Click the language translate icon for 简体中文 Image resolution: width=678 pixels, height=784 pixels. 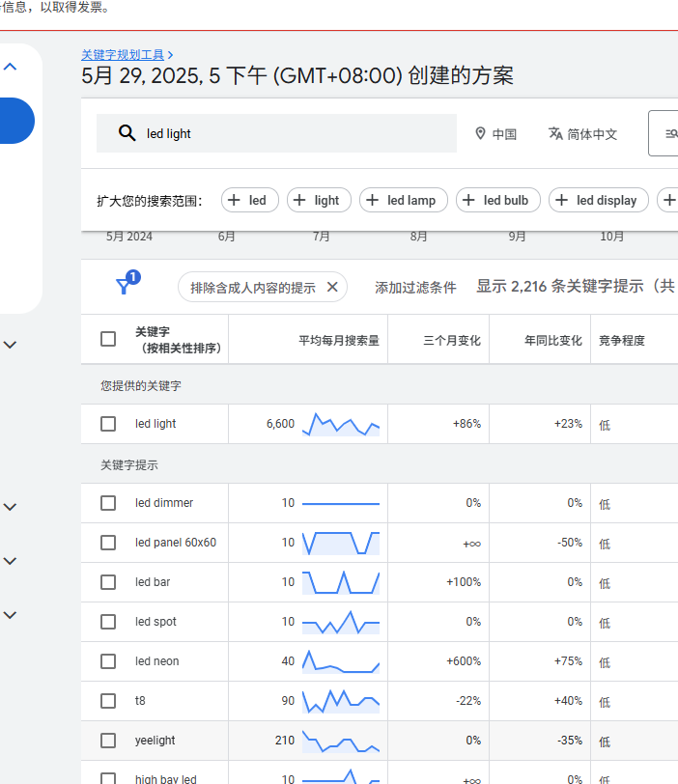click(x=555, y=134)
